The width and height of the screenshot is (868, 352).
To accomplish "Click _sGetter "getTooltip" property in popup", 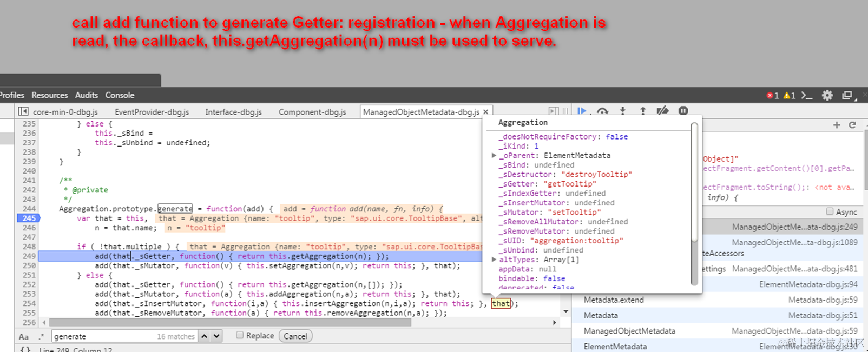I will [x=547, y=184].
